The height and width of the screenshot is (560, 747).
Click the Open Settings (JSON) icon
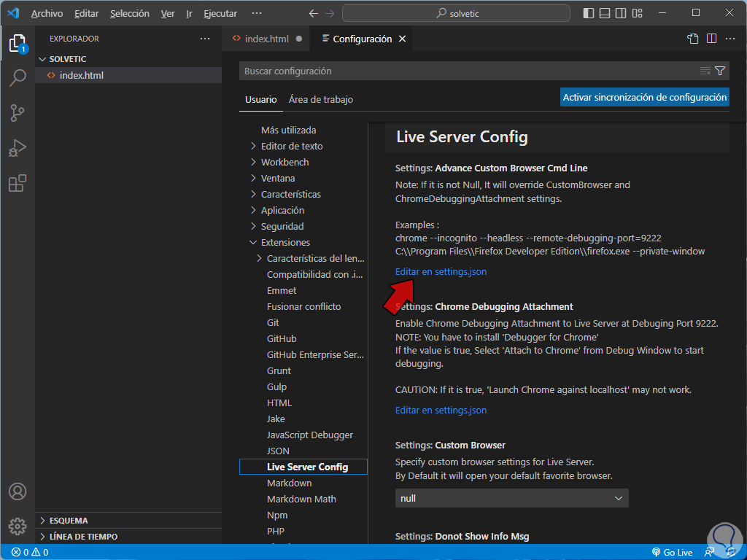(x=693, y=39)
